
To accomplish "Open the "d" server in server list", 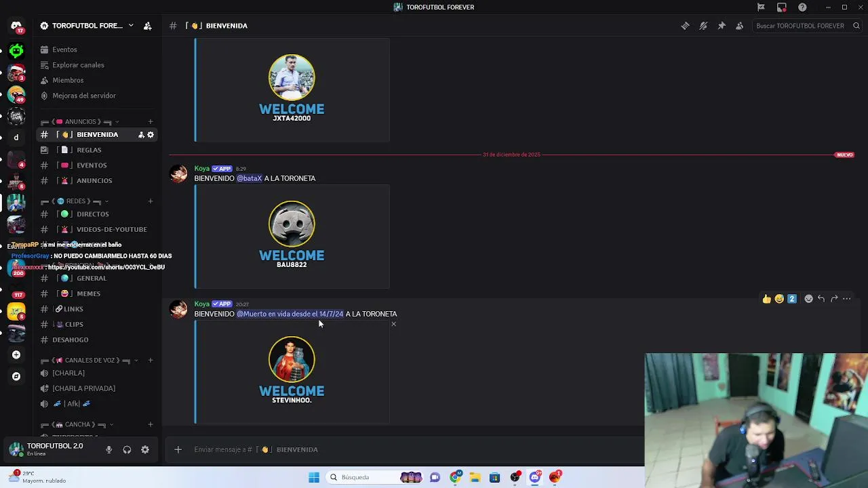I will [16, 138].
